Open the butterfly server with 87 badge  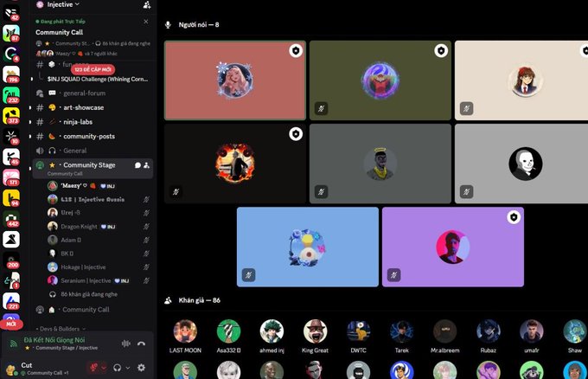point(11,34)
